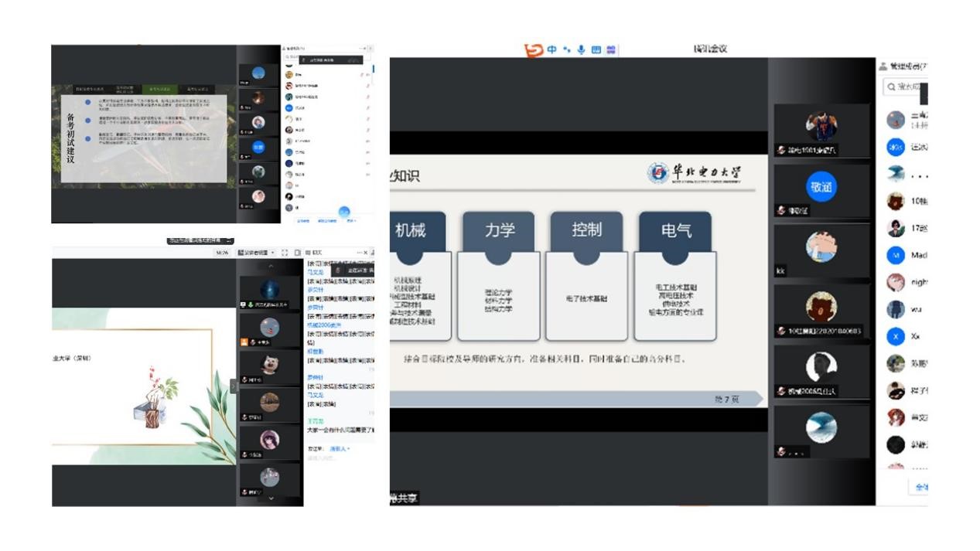Open the chat panel more options menu

pos(357,253)
